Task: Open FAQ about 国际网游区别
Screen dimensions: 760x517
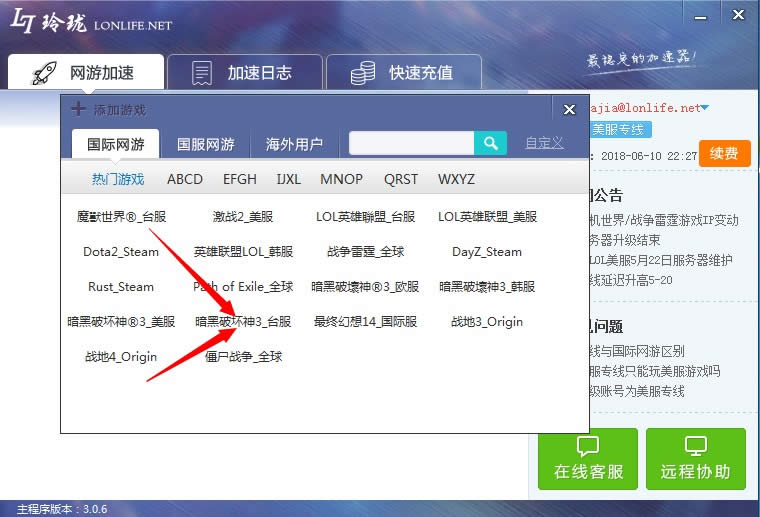Action: click(x=637, y=351)
